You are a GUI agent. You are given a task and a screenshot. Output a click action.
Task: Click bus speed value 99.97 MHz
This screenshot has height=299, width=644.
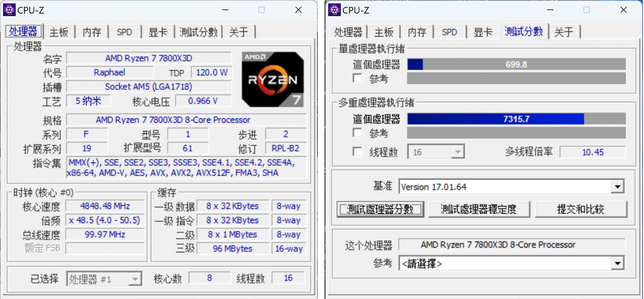pyautogui.click(x=105, y=234)
